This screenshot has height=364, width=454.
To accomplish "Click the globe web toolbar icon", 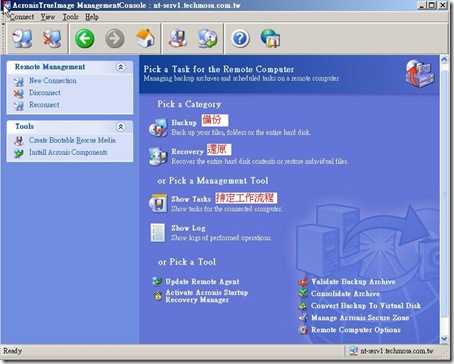I will pyautogui.click(x=270, y=38).
